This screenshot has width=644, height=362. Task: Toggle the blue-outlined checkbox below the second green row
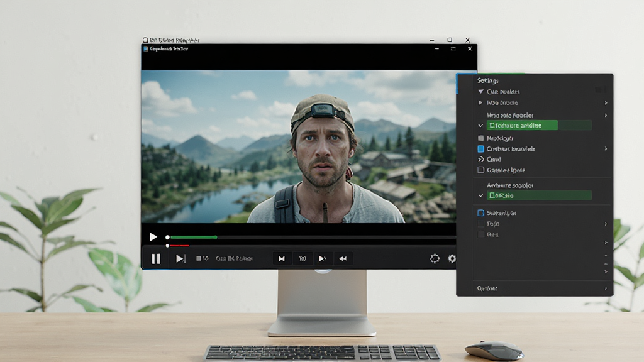tap(481, 212)
